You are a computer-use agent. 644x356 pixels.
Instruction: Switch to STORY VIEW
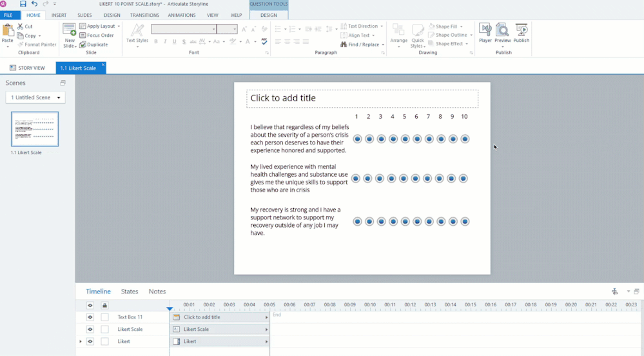27,68
